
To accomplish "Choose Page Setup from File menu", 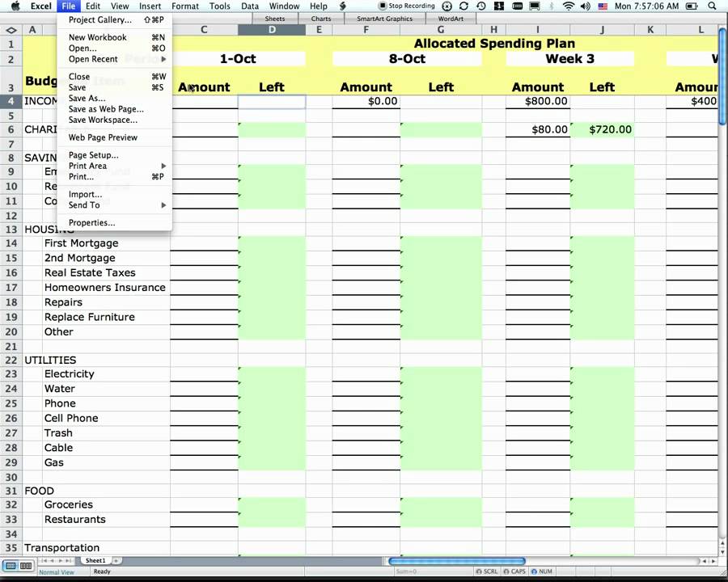I will click(x=114, y=155).
